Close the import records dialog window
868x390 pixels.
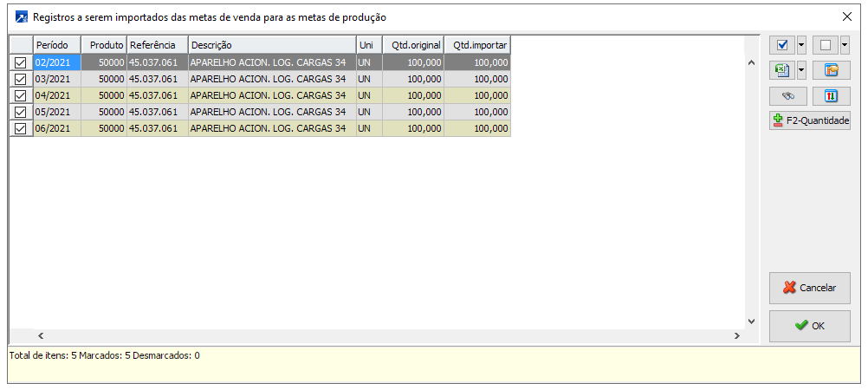(846, 16)
